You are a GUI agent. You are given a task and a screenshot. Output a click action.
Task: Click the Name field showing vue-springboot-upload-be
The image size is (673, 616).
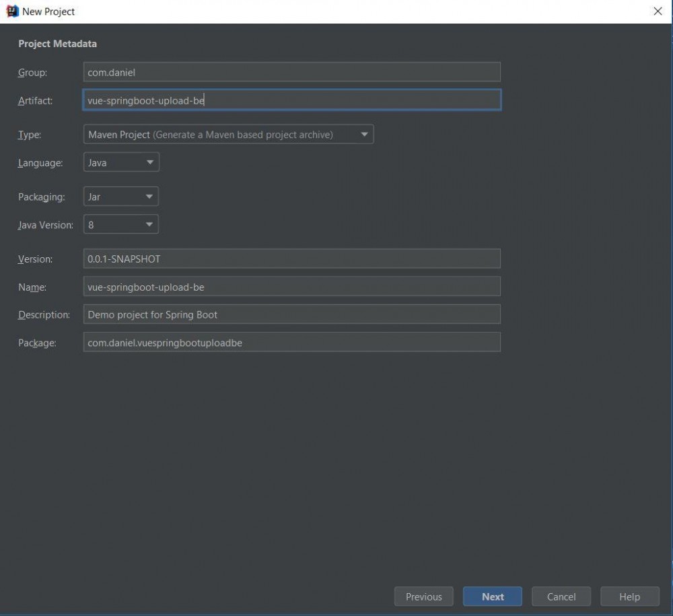[291, 286]
